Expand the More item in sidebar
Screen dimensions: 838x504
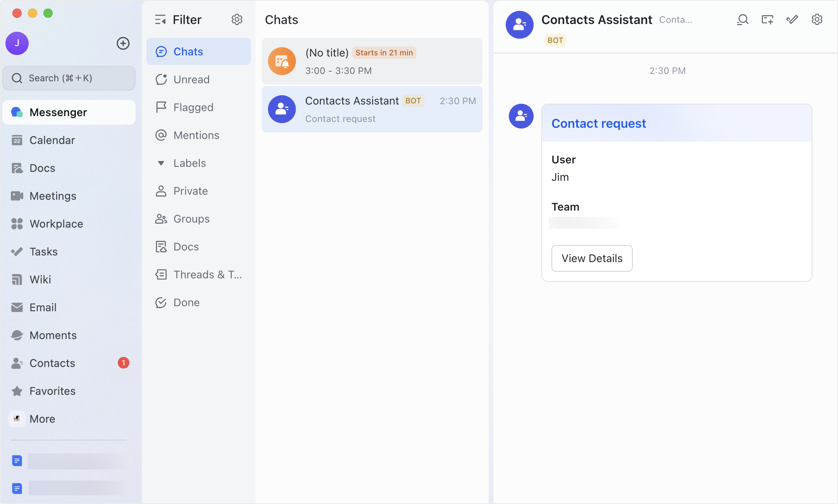tap(42, 418)
